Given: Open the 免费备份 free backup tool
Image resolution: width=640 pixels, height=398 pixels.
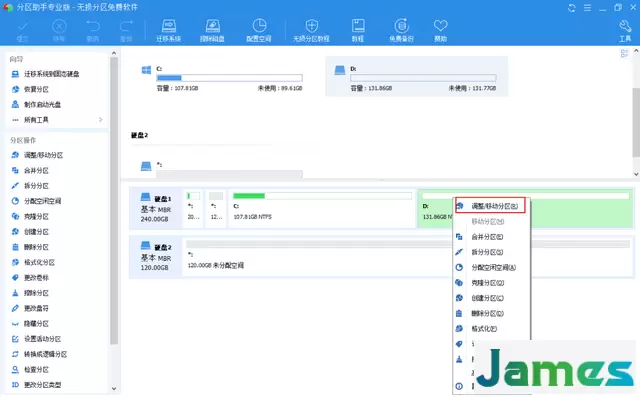Looking at the screenshot, I should tap(401, 31).
